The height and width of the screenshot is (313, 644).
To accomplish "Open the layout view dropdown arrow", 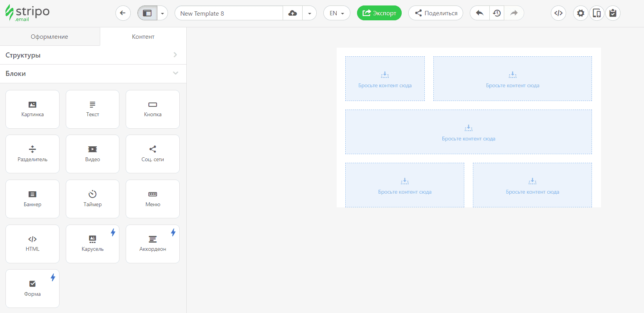I will tap(162, 13).
